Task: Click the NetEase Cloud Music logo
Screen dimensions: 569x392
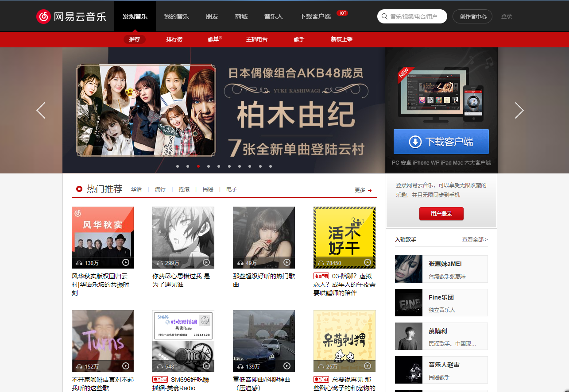Action: click(71, 16)
